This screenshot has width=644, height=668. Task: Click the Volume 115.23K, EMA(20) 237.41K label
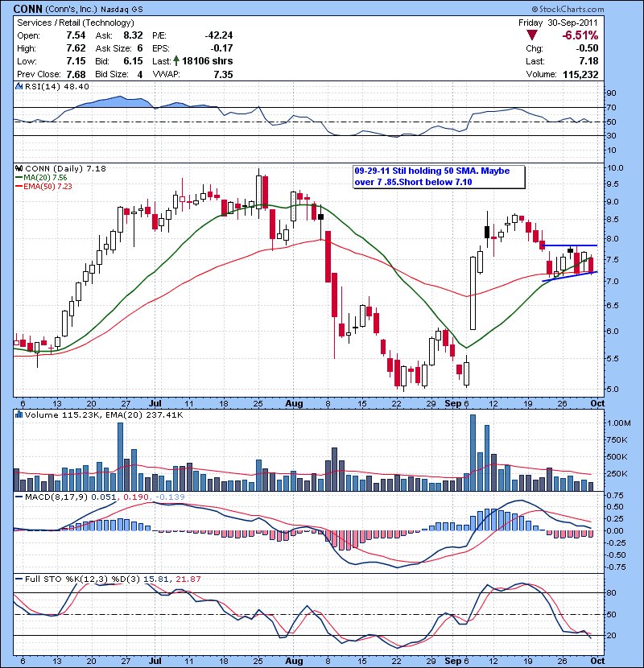coord(104,414)
